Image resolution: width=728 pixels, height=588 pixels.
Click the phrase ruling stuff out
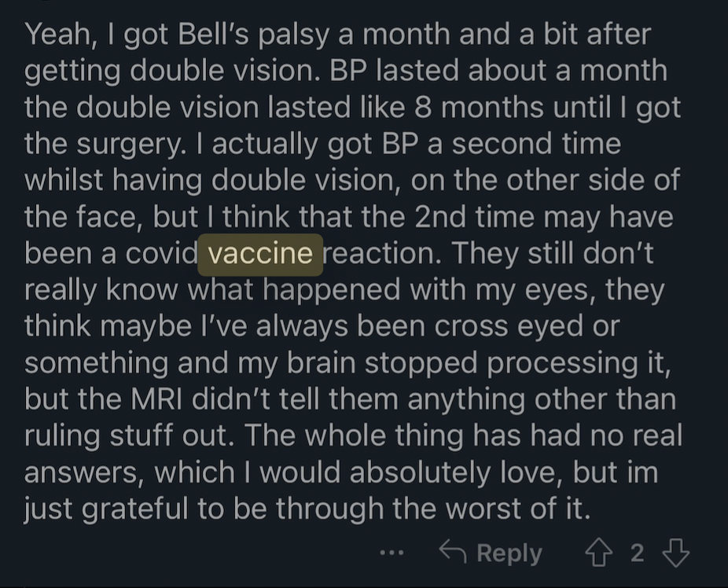coord(129,436)
